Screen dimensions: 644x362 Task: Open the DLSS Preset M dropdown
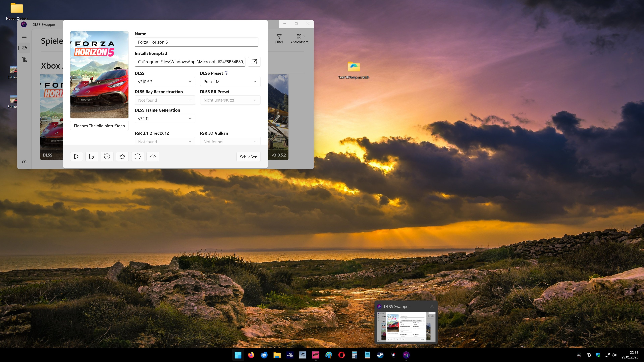(230, 82)
